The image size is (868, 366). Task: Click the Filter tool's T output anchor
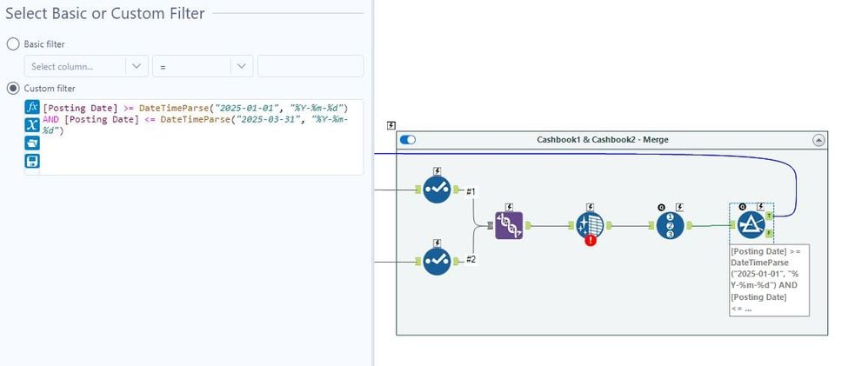click(770, 215)
